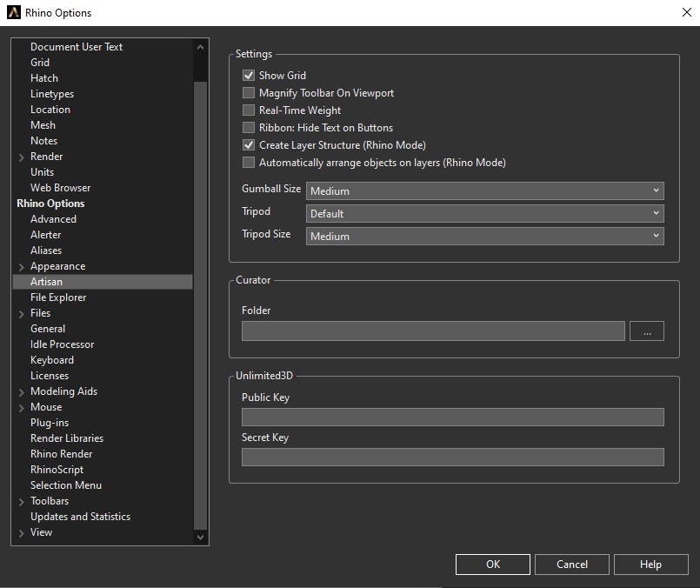Select the Rhino Render options page
Screen dimensions: 700x588
61,454
